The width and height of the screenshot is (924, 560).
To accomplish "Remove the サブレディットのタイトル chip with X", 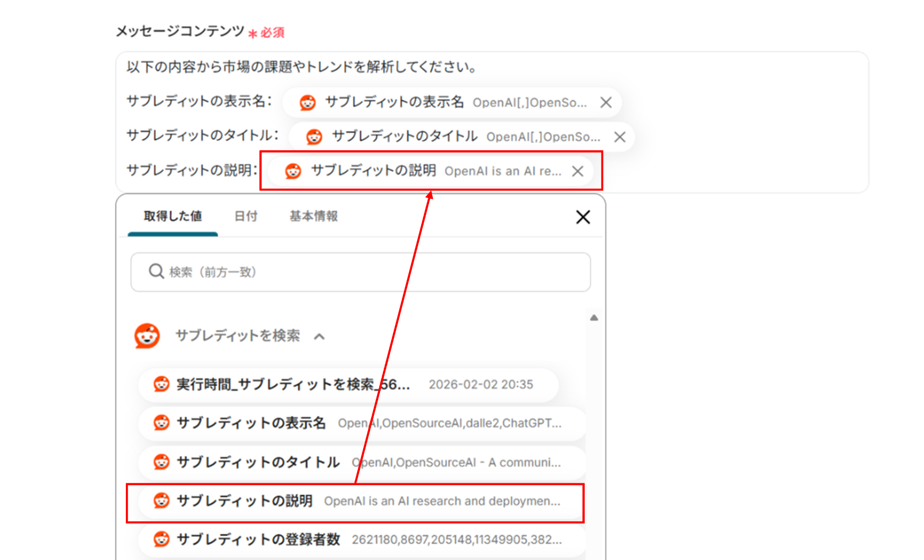I will pyautogui.click(x=620, y=137).
